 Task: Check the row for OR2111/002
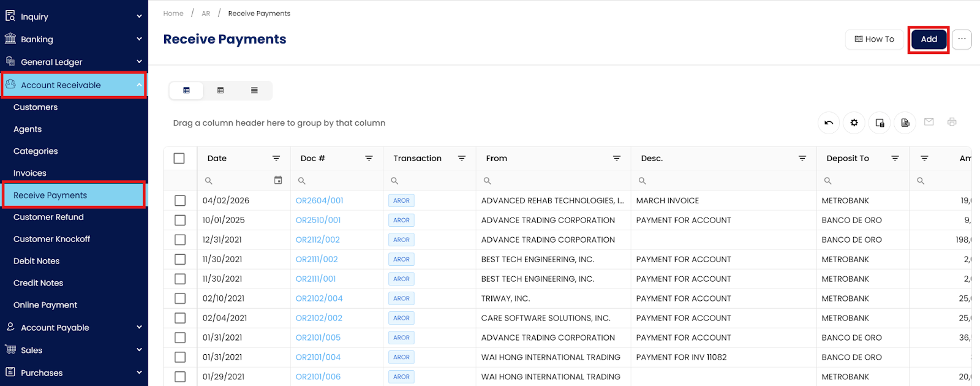[x=180, y=259]
